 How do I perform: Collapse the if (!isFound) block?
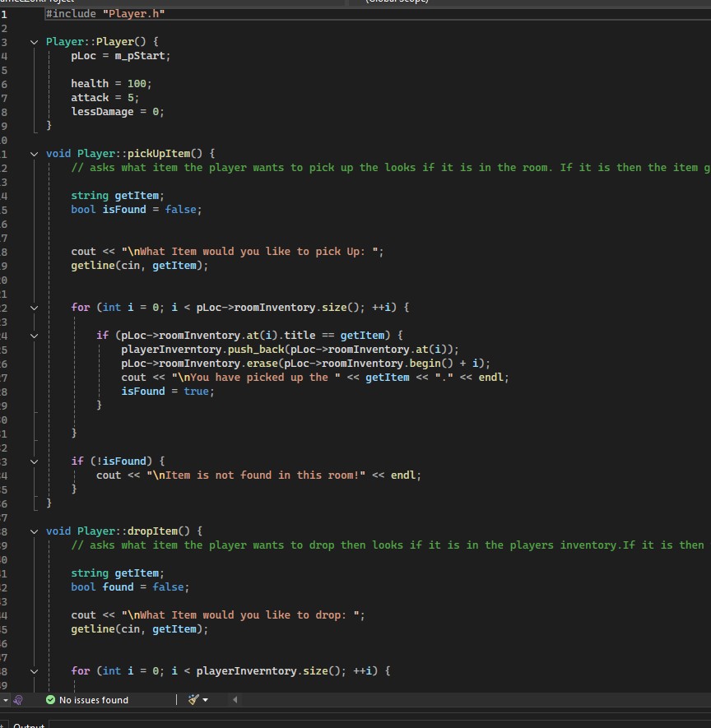point(34,461)
